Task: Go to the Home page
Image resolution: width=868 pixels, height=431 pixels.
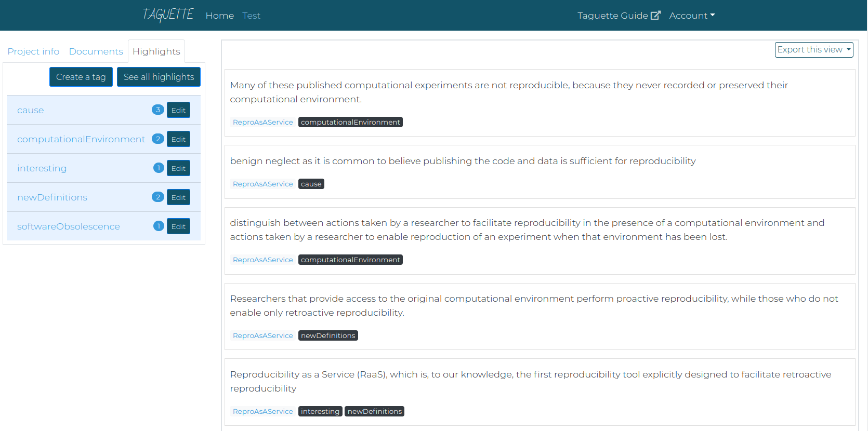Action: pyautogui.click(x=220, y=16)
